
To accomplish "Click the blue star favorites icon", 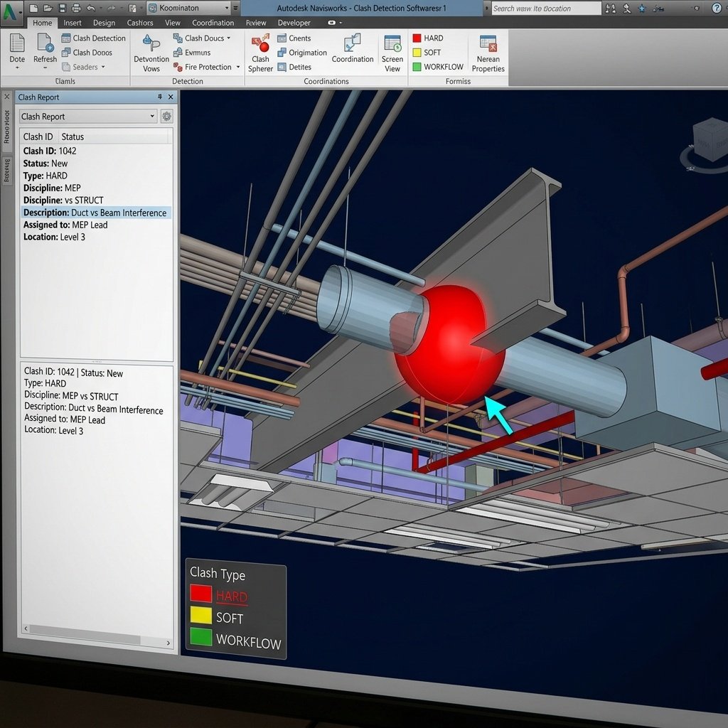I will (x=642, y=9).
